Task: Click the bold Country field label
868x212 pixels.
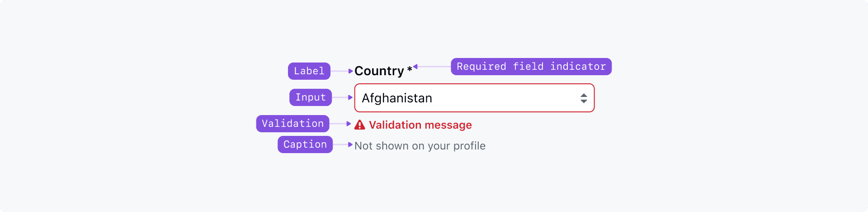Action: [x=379, y=71]
